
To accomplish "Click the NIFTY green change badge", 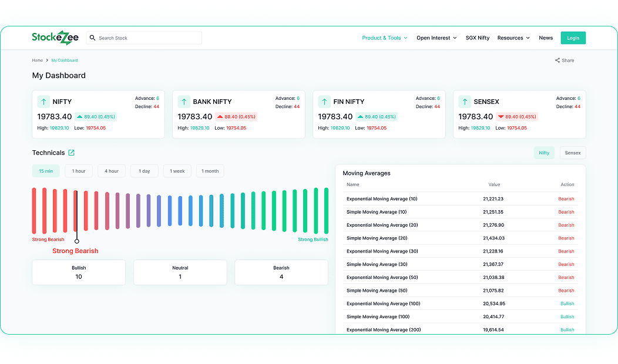I will click(96, 117).
